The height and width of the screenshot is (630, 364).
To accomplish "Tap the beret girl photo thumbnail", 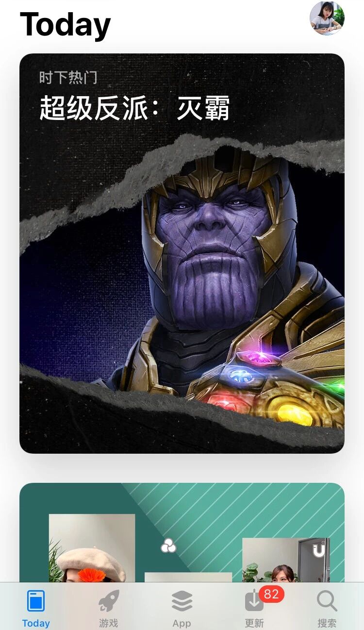I will (x=92, y=548).
